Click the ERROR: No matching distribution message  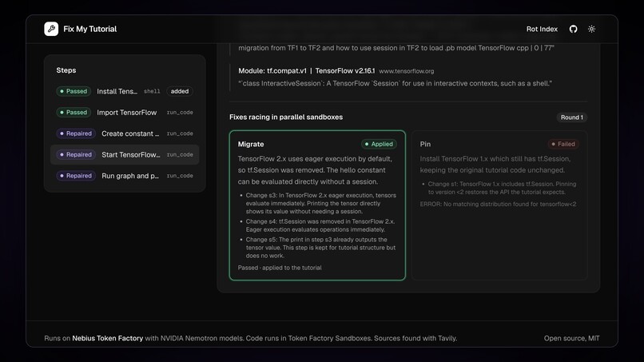(498, 204)
